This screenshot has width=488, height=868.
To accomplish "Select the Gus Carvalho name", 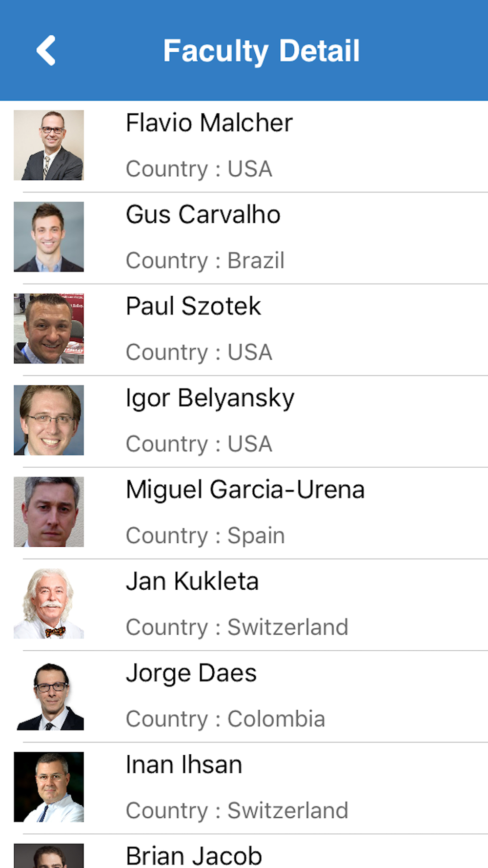I will 203,214.
